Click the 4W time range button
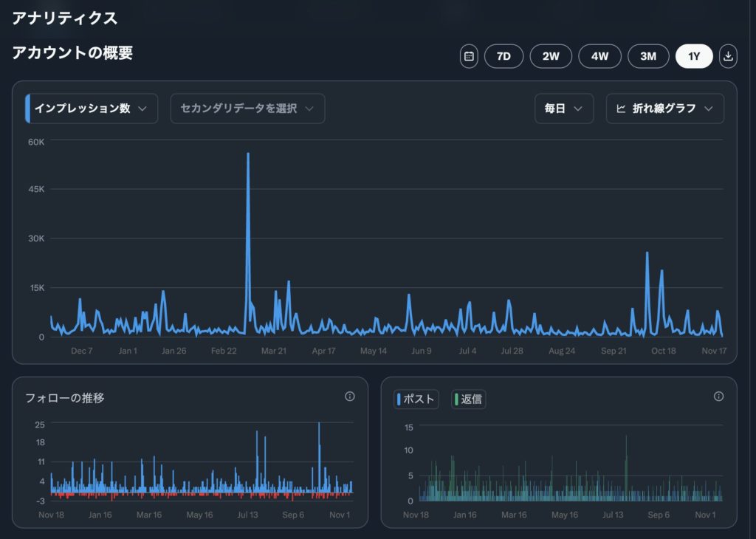The height and width of the screenshot is (539, 756). coord(599,56)
